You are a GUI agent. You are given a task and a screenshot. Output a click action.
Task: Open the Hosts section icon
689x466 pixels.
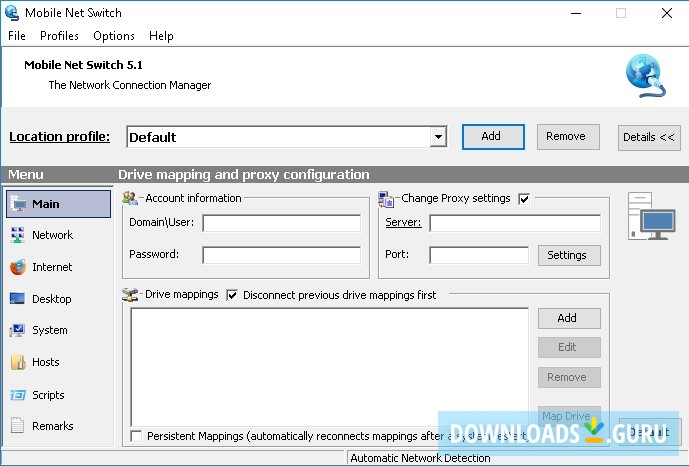pyautogui.click(x=18, y=362)
